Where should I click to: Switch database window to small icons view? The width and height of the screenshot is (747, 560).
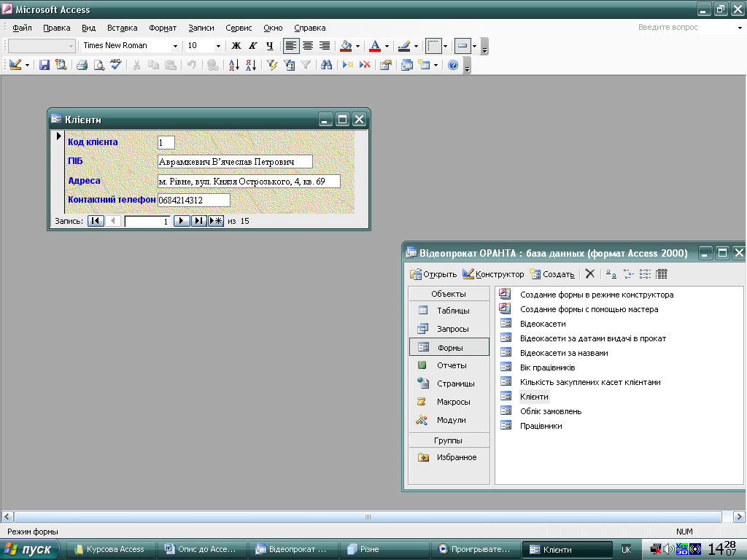628,274
